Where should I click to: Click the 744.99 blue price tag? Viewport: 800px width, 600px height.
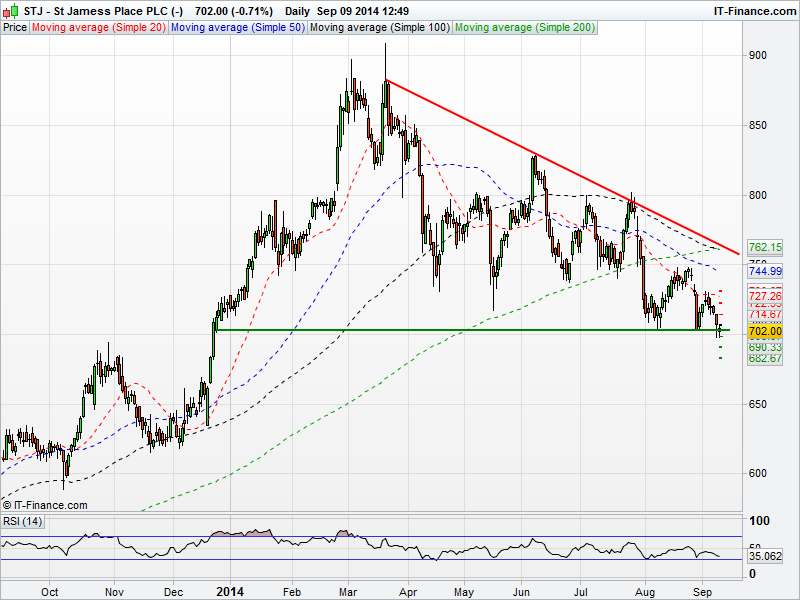tap(765, 271)
